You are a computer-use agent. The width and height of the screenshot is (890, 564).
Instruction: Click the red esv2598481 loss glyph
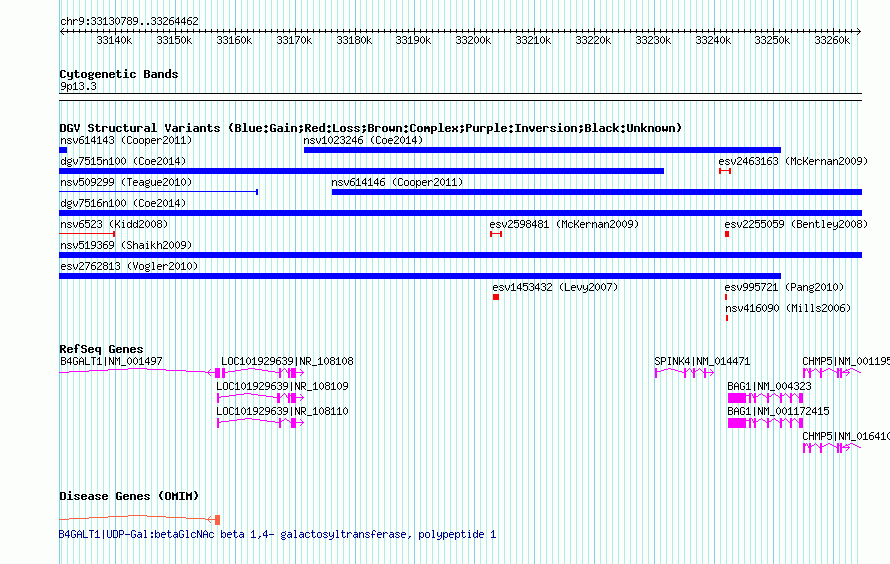[x=496, y=234]
